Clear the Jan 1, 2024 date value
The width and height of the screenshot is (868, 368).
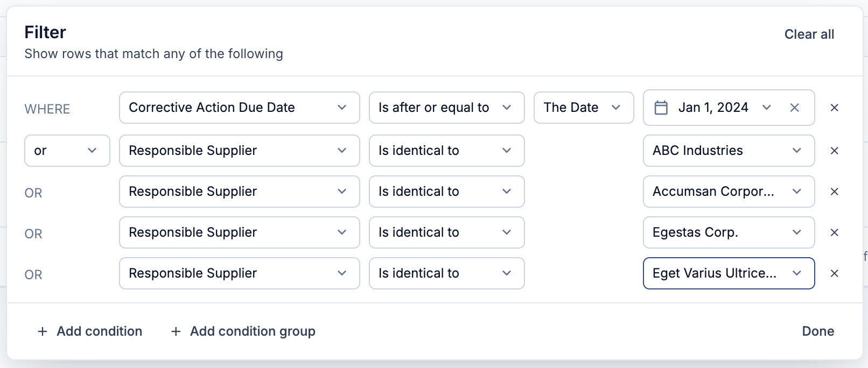click(x=794, y=108)
